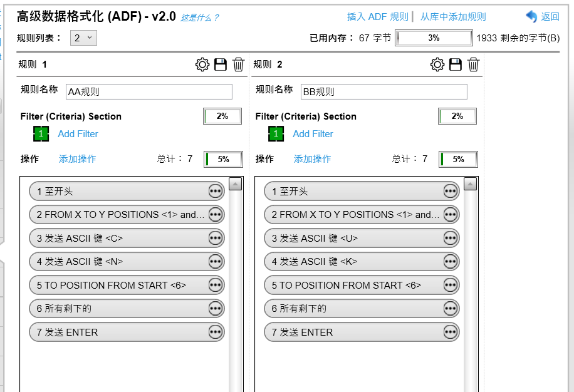
Task: Open options for rule 1 '发送 ENTER' action
Action: click(x=216, y=332)
